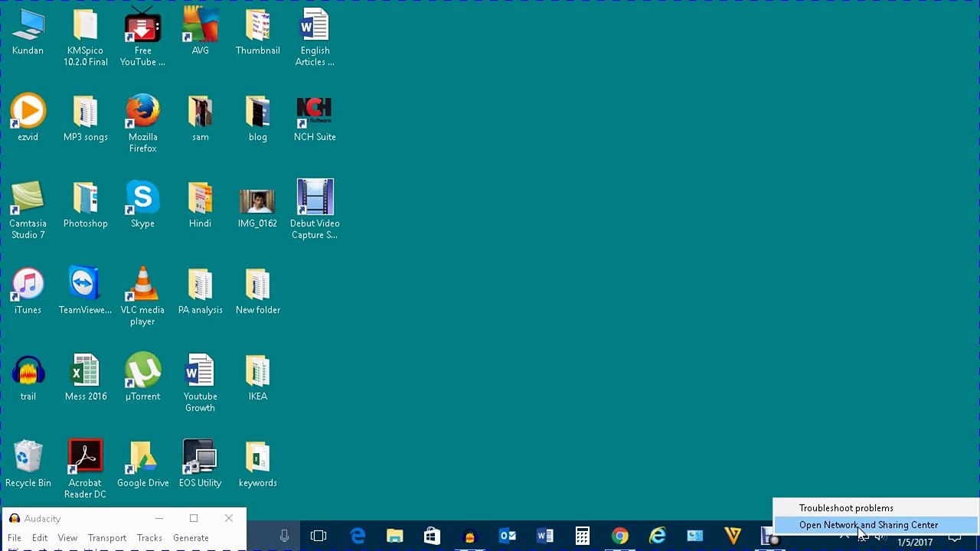Image resolution: width=980 pixels, height=551 pixels.
Task: Click the Microsoft Edge taskbar icon
Action: tap(358, 536)
